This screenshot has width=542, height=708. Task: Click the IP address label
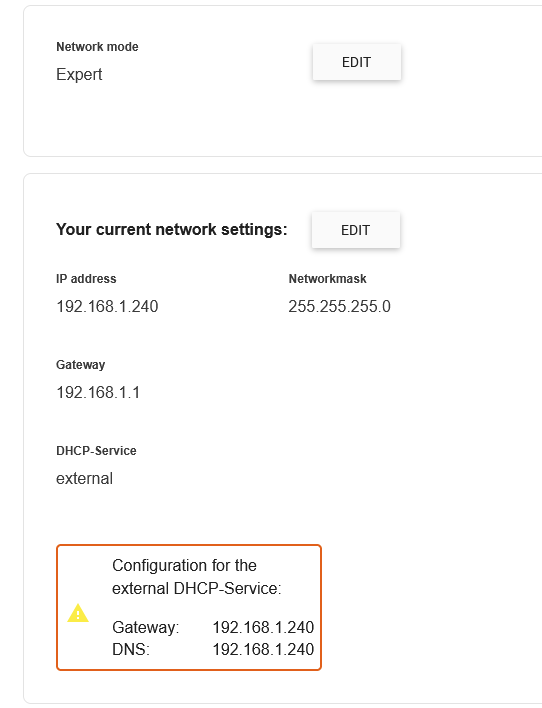86,279
